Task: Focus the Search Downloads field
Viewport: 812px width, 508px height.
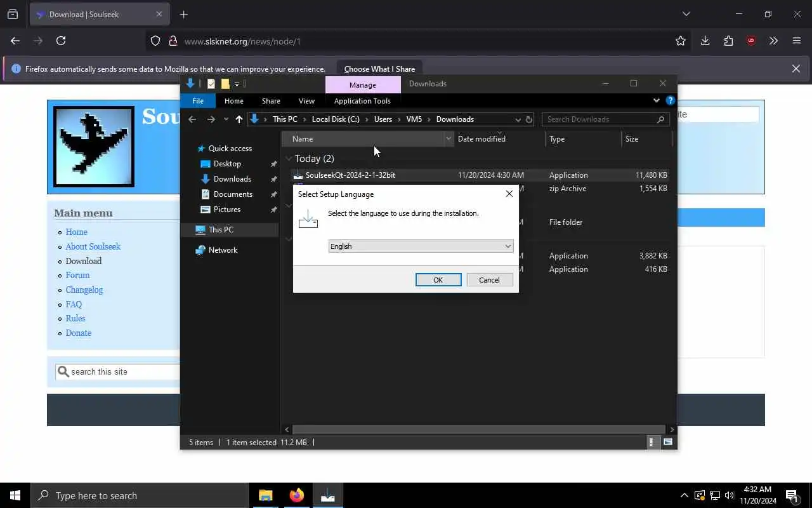Action: click(605, 119)
